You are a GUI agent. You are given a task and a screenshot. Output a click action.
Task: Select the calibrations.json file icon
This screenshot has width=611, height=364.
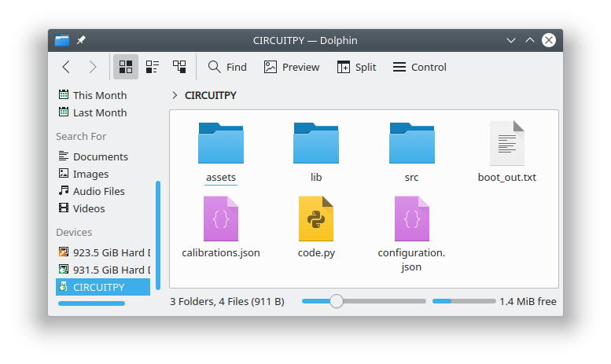pos(221,219)
